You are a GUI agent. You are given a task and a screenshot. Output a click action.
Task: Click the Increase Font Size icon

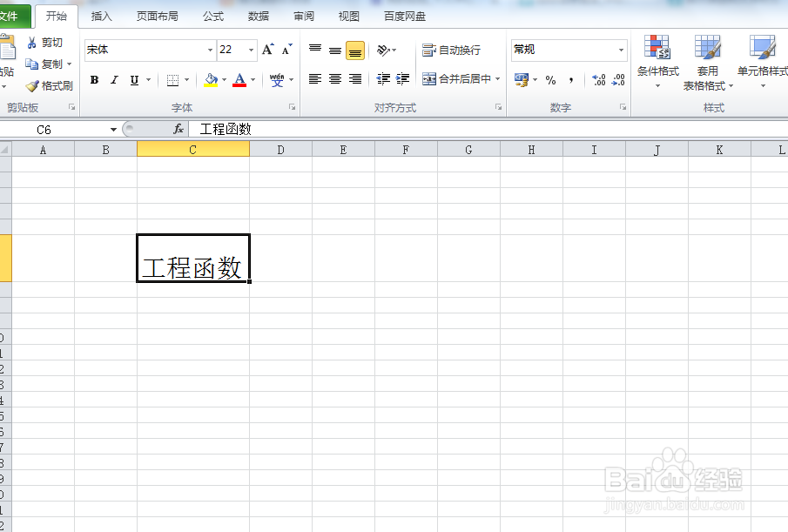click(x=266, y=49)
